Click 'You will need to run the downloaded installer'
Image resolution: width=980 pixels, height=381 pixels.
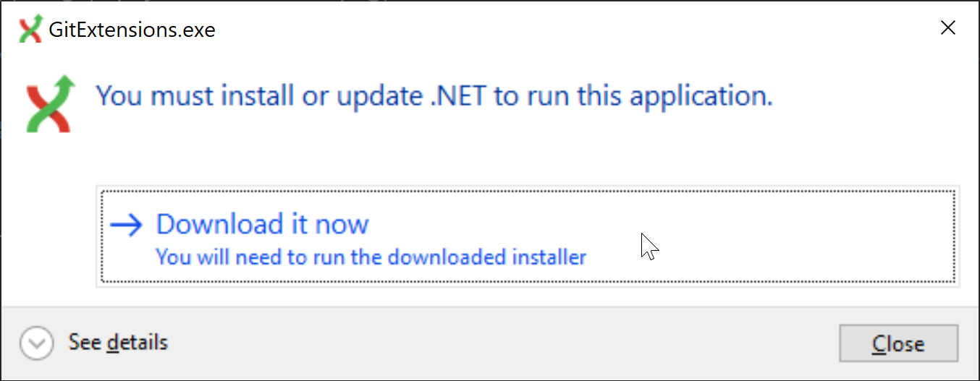[x=371, y=257]
